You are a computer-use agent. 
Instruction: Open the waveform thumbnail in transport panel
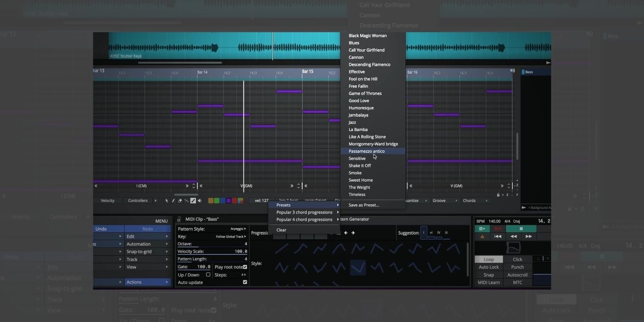point(513,248)
